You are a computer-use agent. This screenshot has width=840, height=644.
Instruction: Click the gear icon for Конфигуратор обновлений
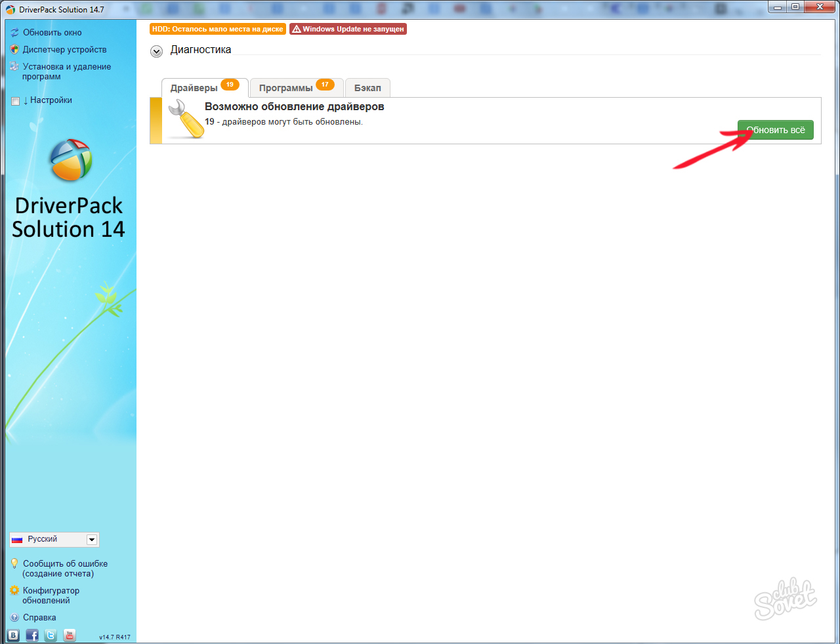click(x=14, y=590)
